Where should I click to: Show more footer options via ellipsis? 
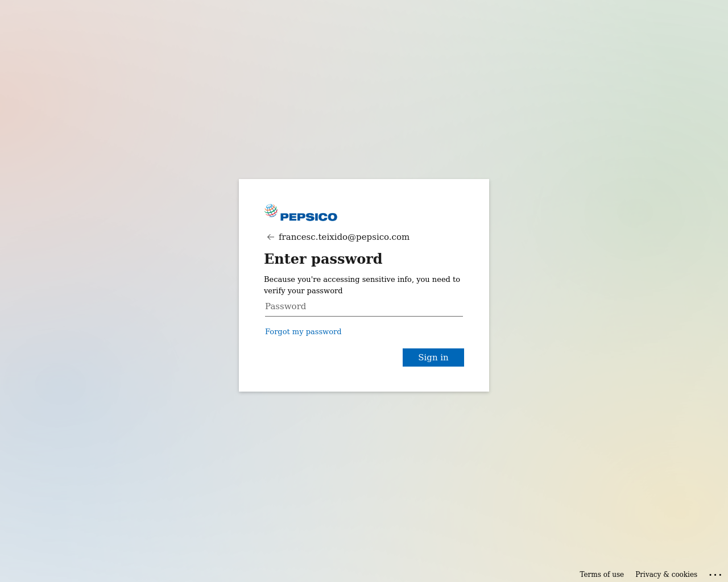715,575
